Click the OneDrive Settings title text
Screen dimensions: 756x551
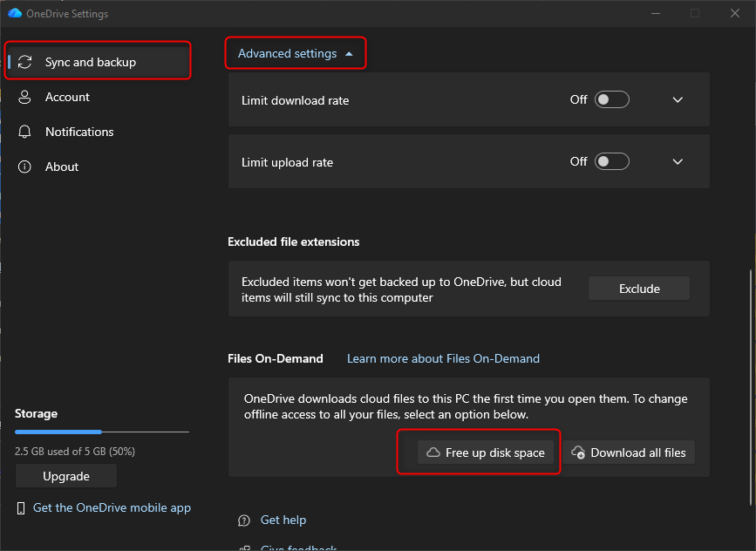click(67, 13)
